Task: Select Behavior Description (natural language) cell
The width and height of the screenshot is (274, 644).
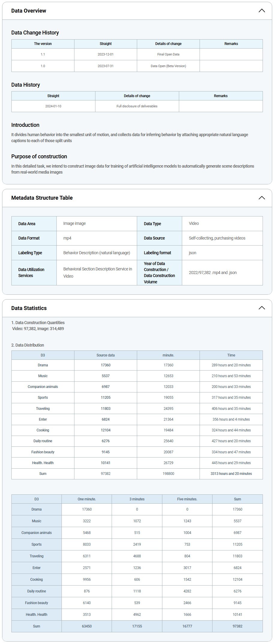Action: pos(96,253)
